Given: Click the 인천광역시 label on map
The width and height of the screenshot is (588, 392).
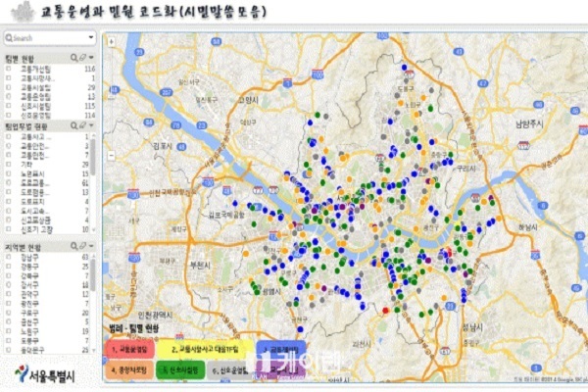Looking at the screenshot, I should pos(155,315).
